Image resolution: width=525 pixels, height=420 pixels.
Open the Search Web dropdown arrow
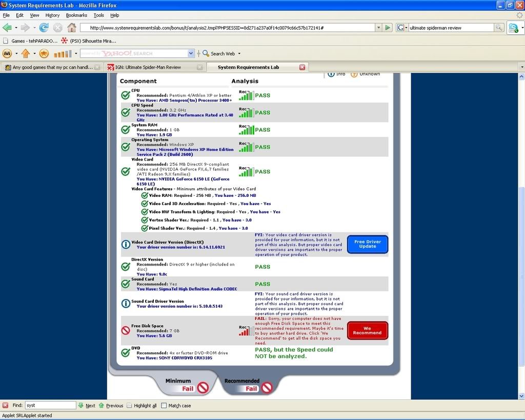pos(239,53)
